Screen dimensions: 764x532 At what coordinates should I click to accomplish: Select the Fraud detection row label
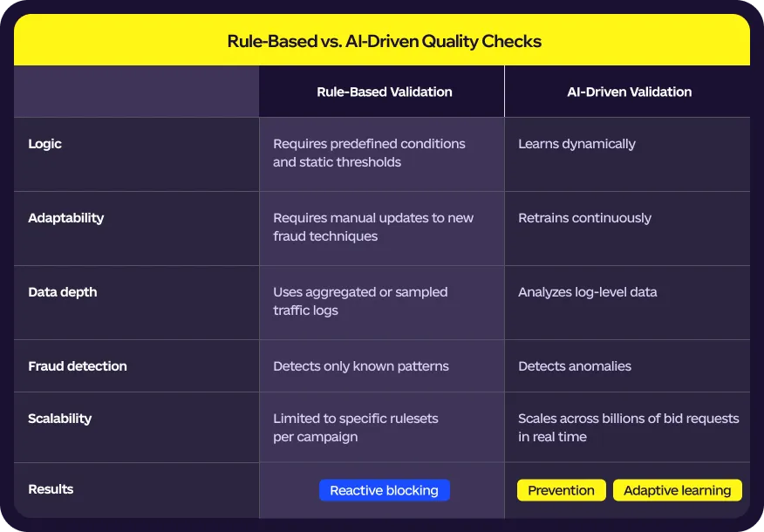[77, 366]
